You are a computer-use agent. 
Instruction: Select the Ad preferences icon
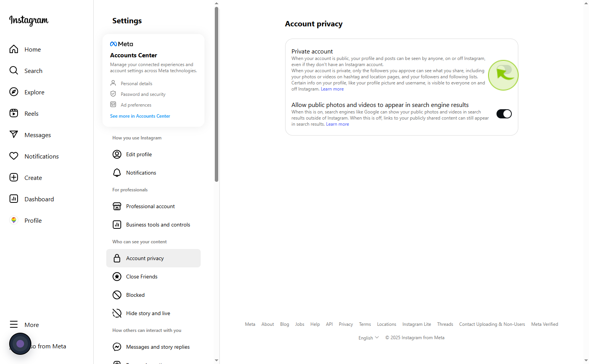[x=113, y=104]
